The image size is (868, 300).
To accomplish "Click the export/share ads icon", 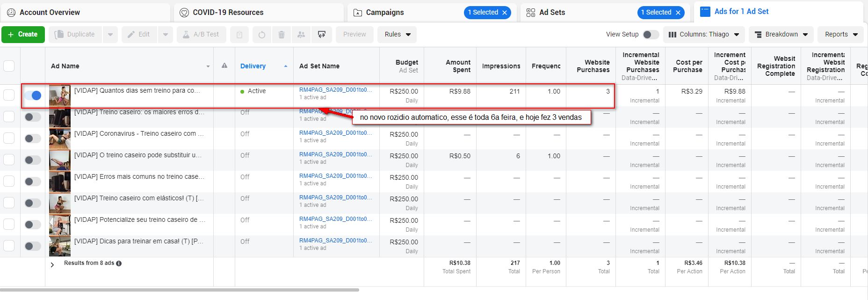I will (322, 35).
